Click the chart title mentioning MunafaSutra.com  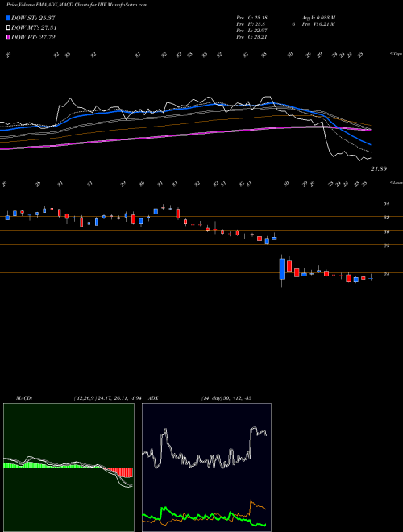(x=77, y=5)
